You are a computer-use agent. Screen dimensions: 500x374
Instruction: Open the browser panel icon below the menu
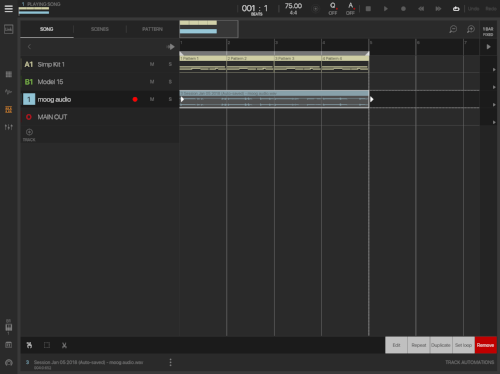tap(9, 29)
